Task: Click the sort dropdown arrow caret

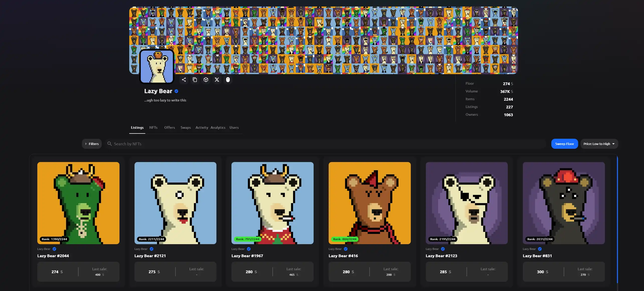Action: tap(613, 144)
